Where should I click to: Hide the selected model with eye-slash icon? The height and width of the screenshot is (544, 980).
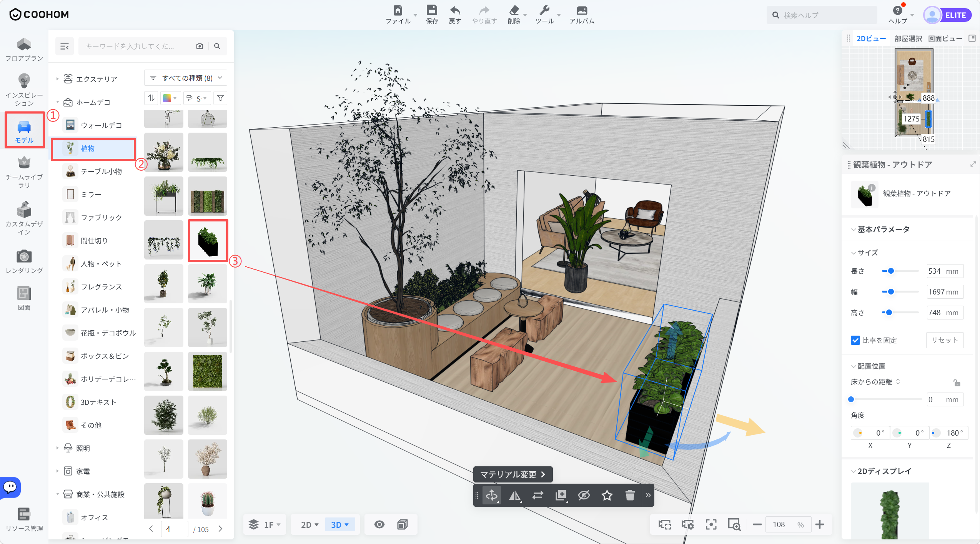point(584,495)
